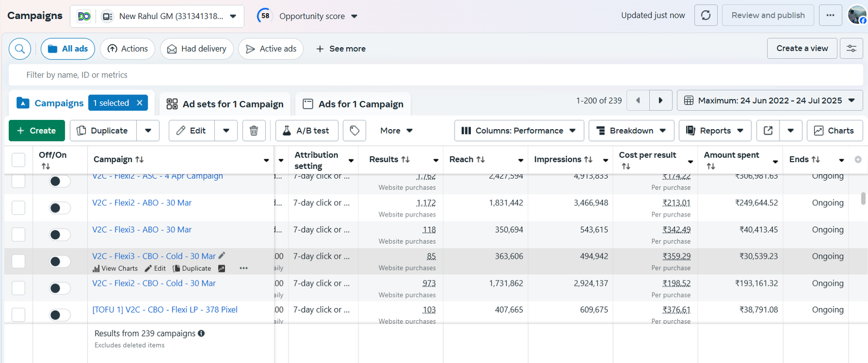
Task: Click the tag label icon
Action: pos(354,131)
